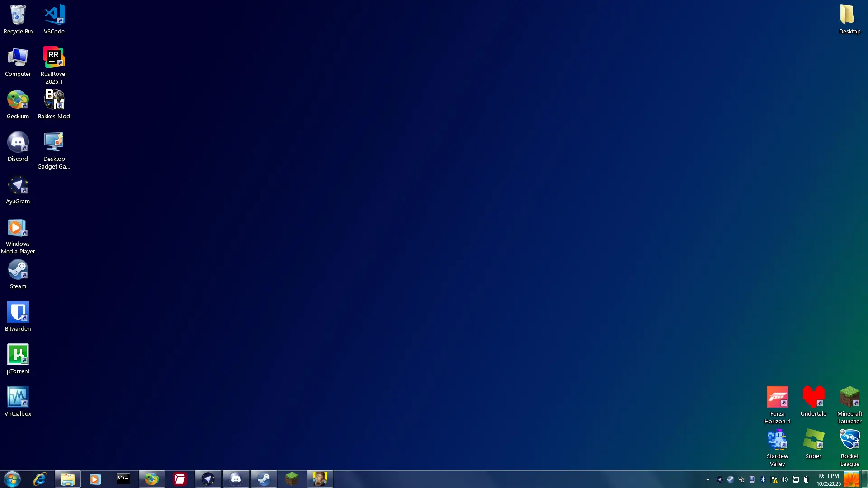Open the Minecraft grass block taskbar button
The height and width of the screenshot is (488, 868).
292,479
